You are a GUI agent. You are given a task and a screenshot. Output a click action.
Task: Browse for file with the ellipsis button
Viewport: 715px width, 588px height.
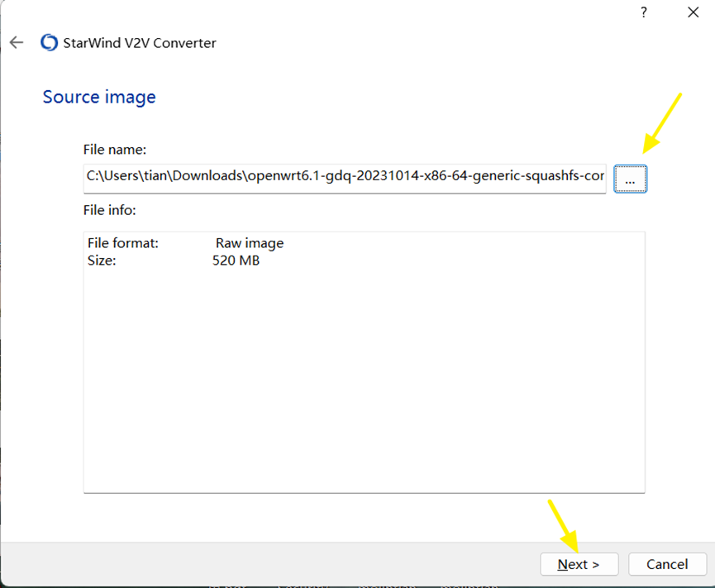click(x=630, y=179)
